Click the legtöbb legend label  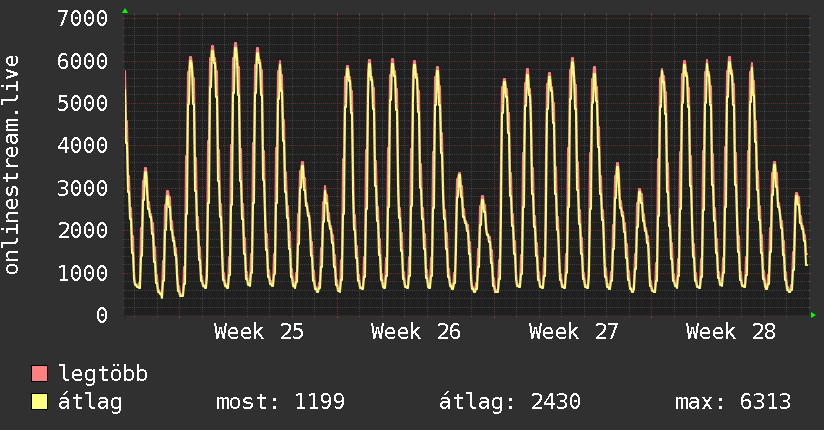[x=103, y=375]
